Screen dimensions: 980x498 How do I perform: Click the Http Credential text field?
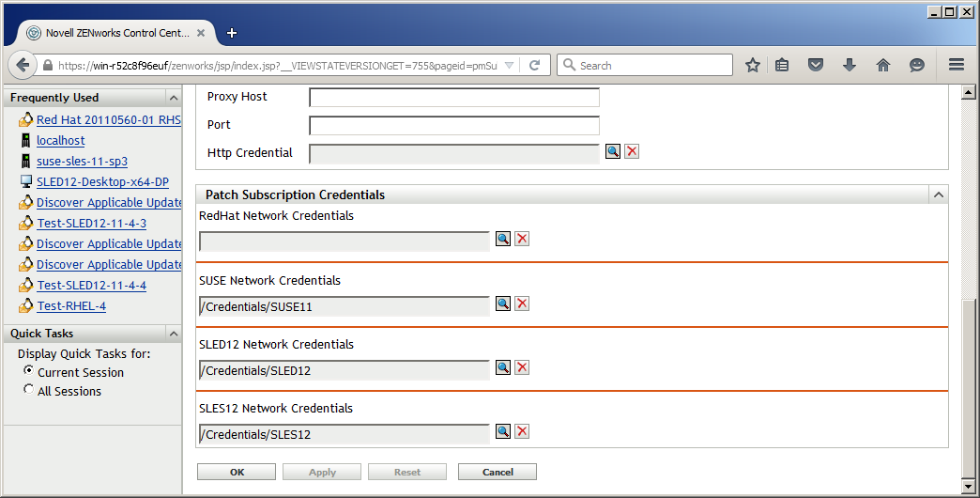click(x=454, y=153)
